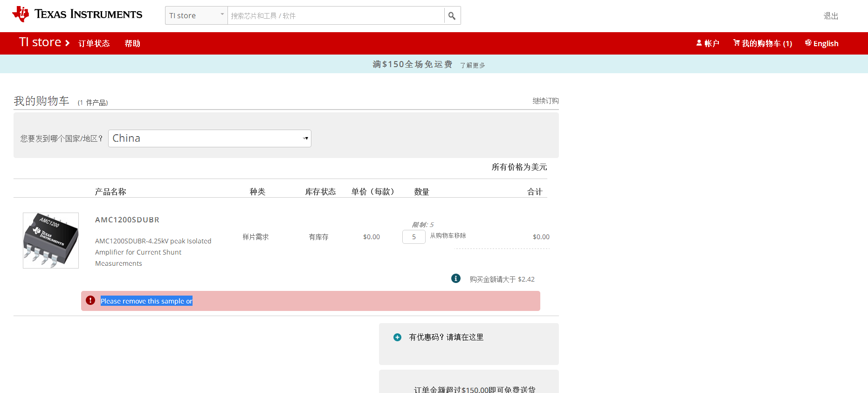868x393 pixels.
Task: Click the 我的购物车 page heading
Action: tap(41, 101)
